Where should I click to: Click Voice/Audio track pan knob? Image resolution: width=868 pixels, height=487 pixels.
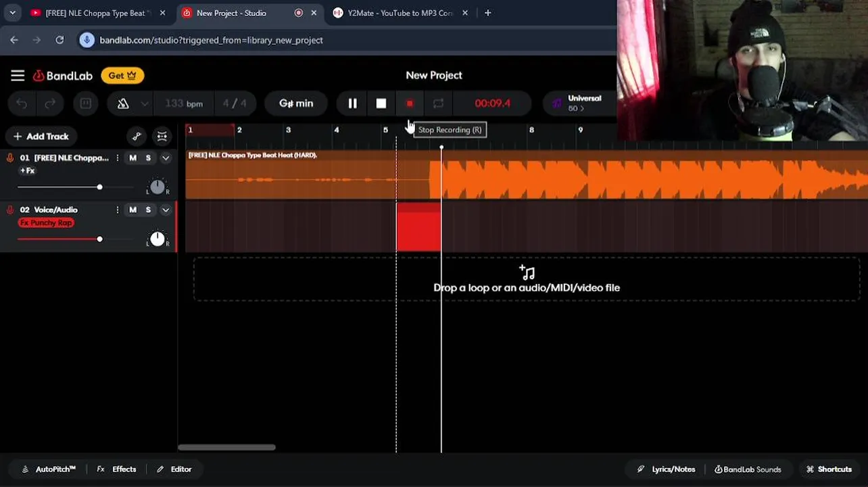pos(158,239)
